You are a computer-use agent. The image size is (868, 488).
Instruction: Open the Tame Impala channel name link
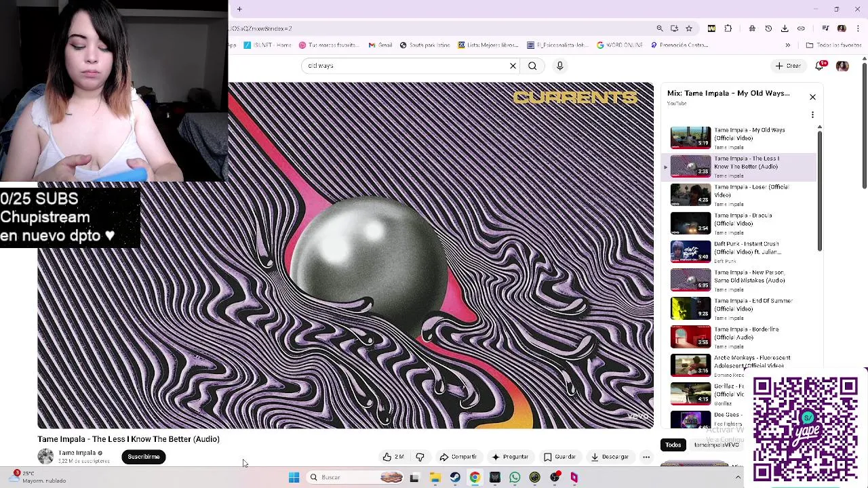tap(77, 453)
